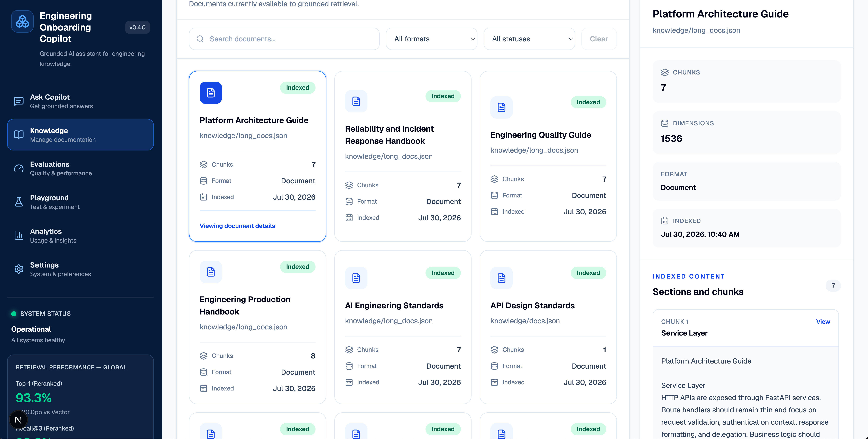Click the Reliability and Incident Response document icon
The image size is (868, 439).
click(356, 101)
